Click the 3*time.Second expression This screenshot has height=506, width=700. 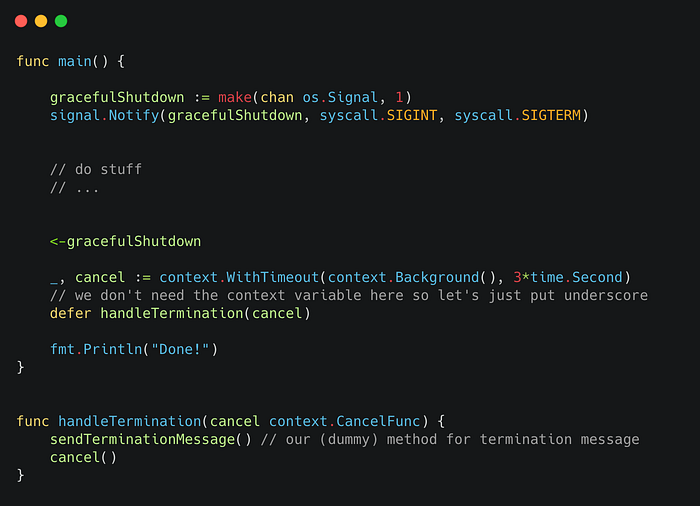[568, 277]
